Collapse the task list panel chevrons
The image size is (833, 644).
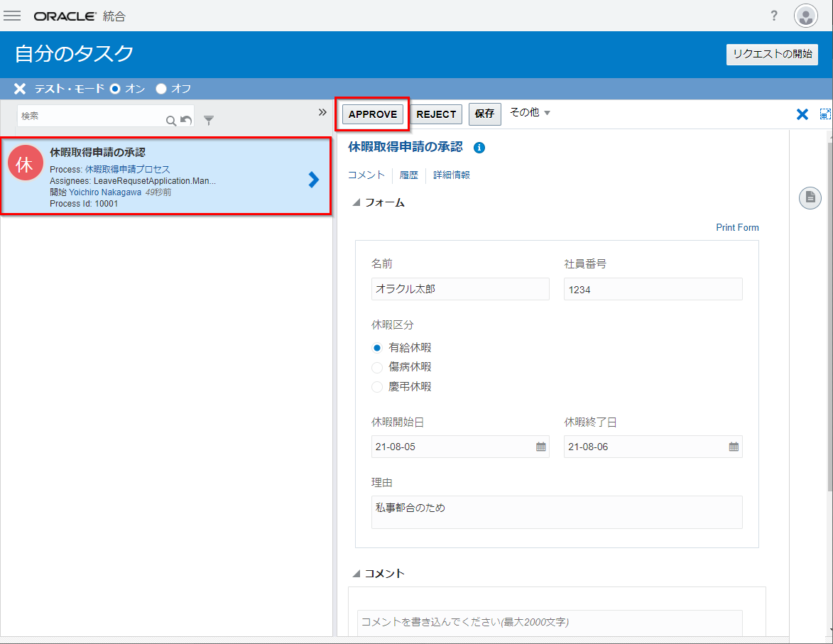pos(322,112)
